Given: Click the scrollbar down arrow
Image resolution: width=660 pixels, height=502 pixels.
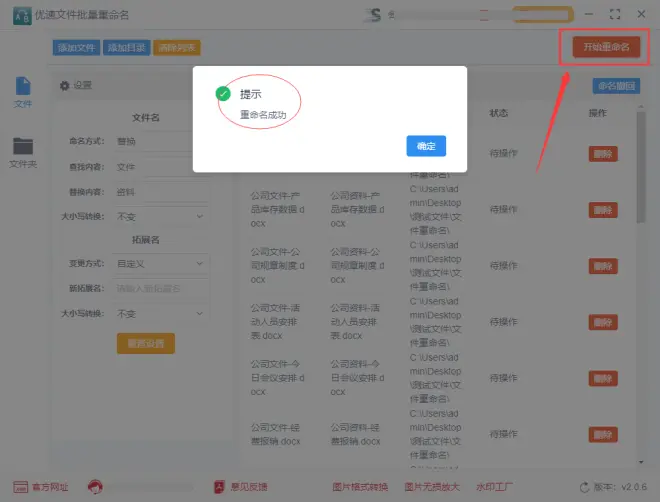Looking at the screenshot, I should pyautogui.click(x=641, y=462).
